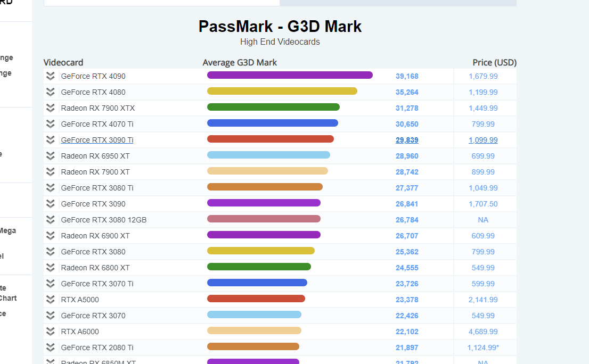This screenshot has width=589, height=364.
Task: Open the 699.99 price link
Action: coord(483,156)
